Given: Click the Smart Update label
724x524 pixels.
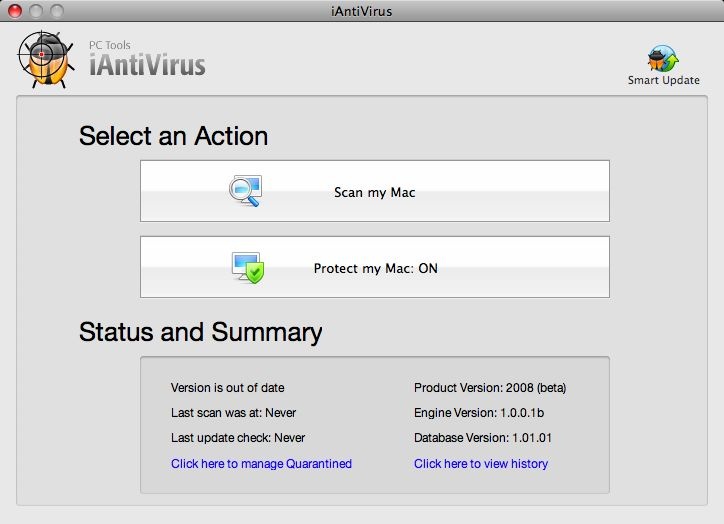Looking at the screenshot, I should click(x=663, y=80).
